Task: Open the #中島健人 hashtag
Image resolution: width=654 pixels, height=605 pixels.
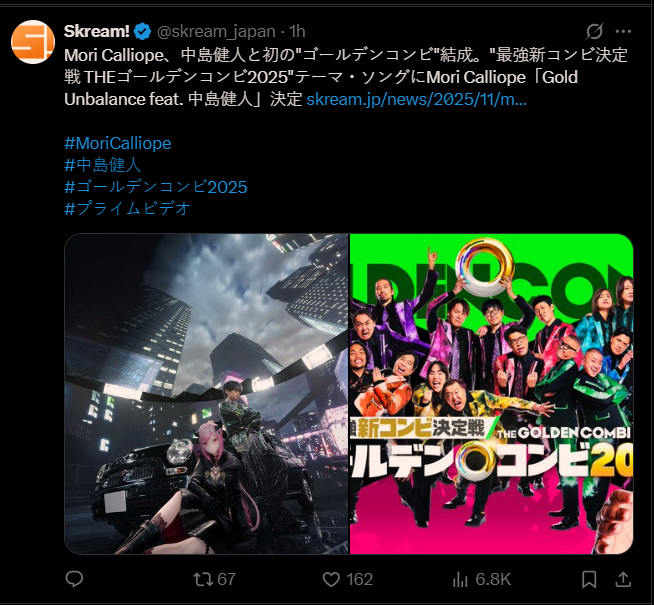Action: (103, 165)
